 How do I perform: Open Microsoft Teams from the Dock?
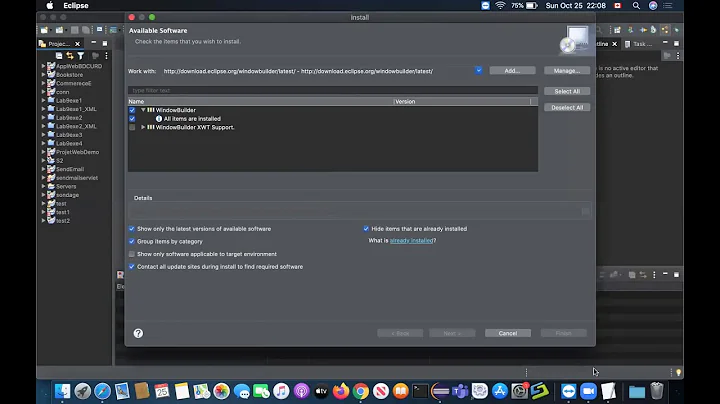point(460,391)
